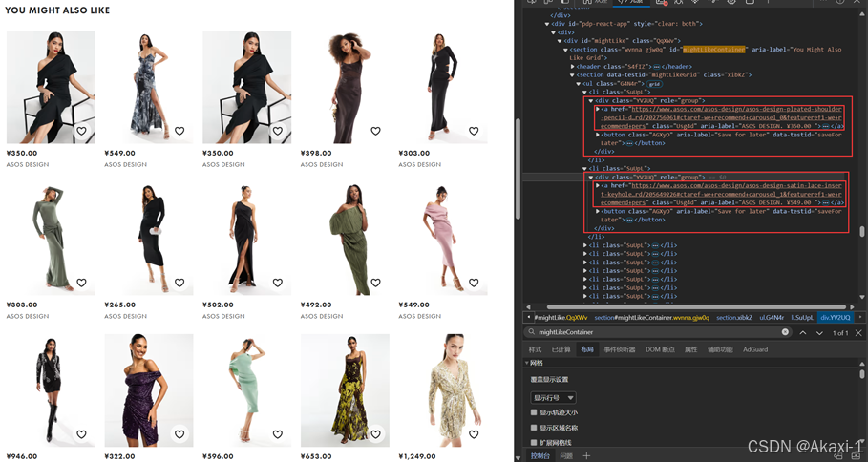
Task: Open the curly-hair model brown dress thumbnail
Action: 345,87
